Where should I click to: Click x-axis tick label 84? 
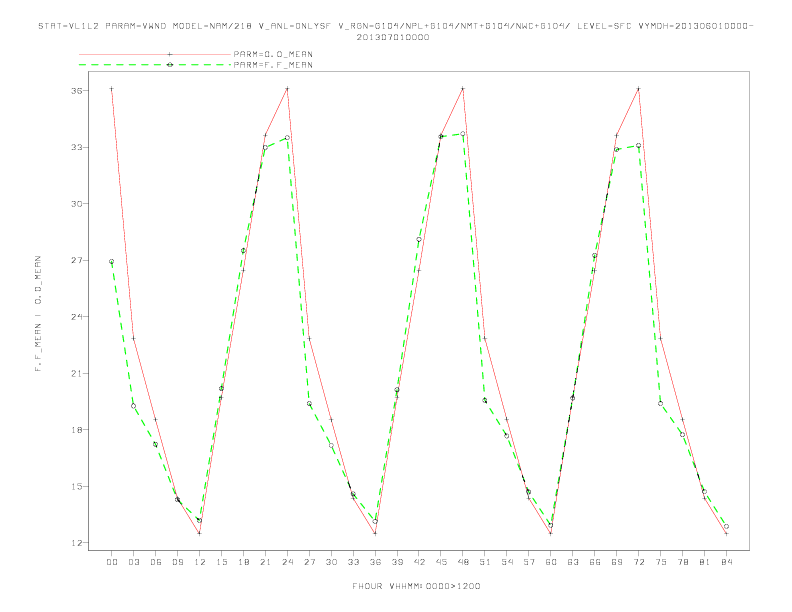727,562
